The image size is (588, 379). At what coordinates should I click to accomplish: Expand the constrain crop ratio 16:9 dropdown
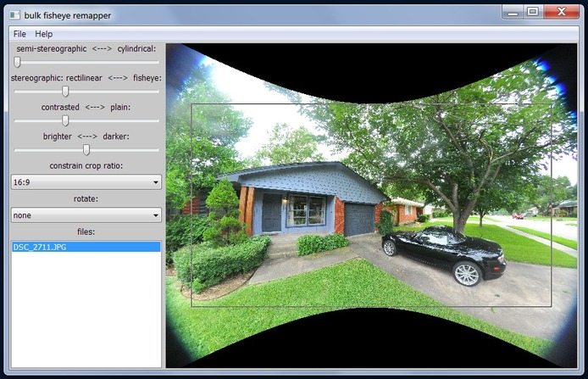86,181
